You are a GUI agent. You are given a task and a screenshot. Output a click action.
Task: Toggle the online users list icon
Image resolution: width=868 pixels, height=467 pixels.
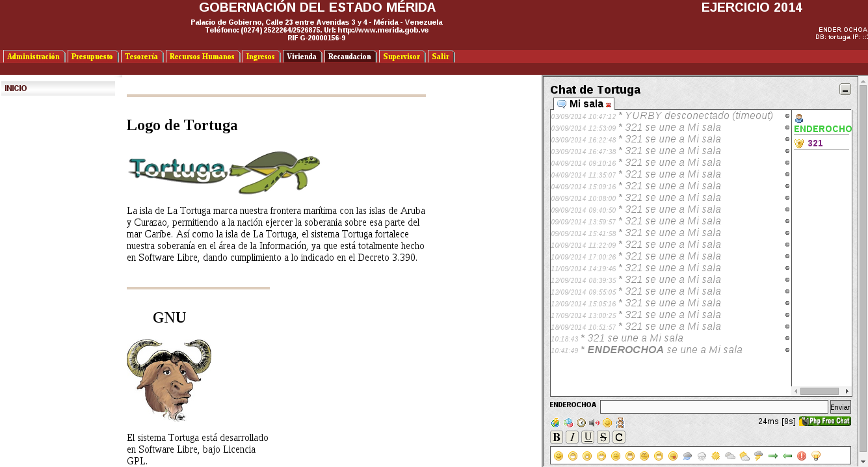click(620, 423)
